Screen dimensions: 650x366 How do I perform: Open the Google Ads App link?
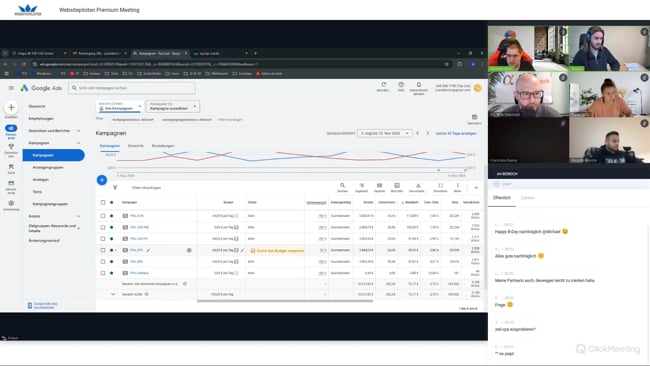pyautogui.click(x=46, y=305)
